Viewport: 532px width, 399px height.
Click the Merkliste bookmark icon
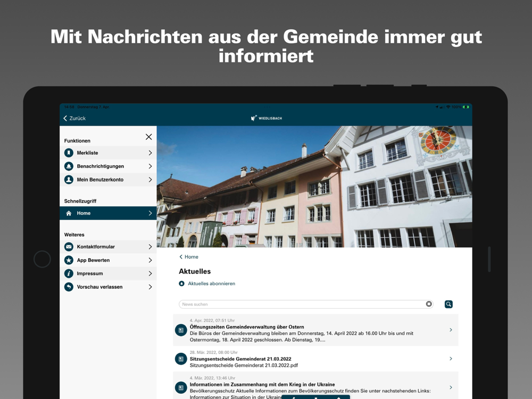pos(69,153)
